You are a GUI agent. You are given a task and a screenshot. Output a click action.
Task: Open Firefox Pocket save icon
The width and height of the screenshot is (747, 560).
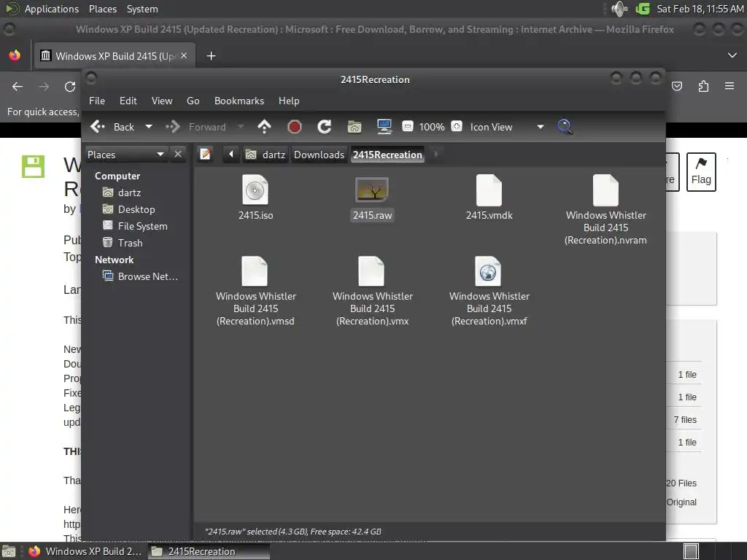[x=677, y=86]
